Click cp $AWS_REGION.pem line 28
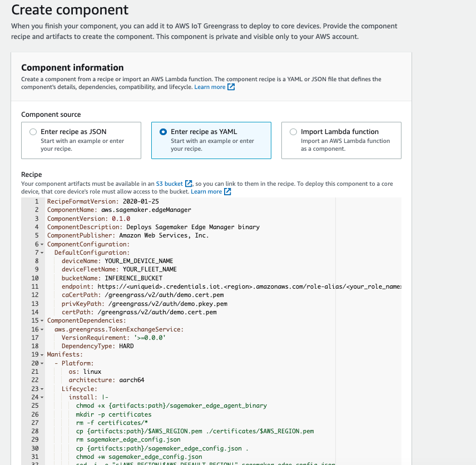Screen dimensions: 476x465 coord(195,431)
